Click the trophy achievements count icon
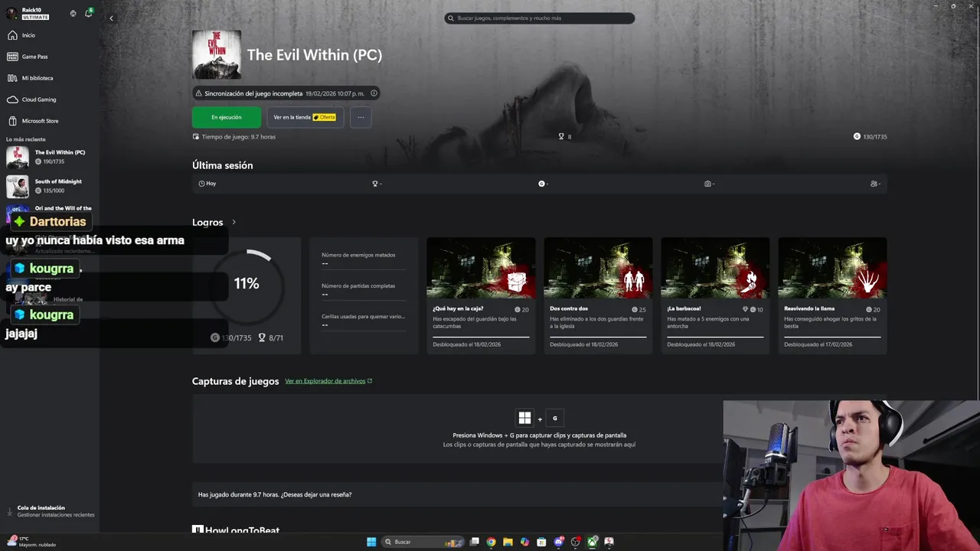The image size is (980, 551). (x=561, y=136)
